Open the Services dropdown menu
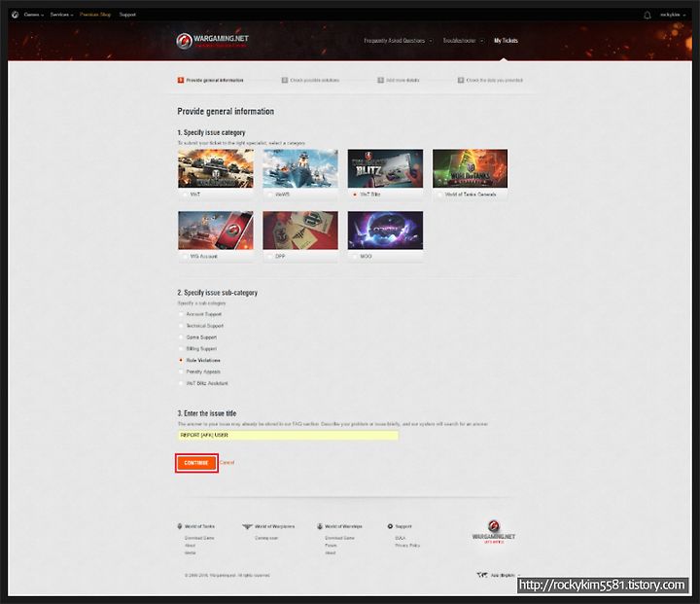The height and width of the screenshot is (604, 700). click(x=61, y=15)
